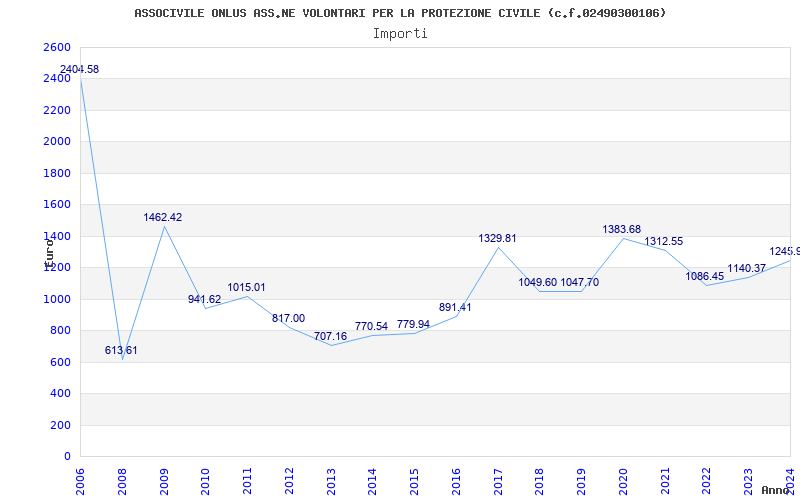Select the Euro y-axis title
The height and width of the screenshot is (500, 800).
(48, 250)
